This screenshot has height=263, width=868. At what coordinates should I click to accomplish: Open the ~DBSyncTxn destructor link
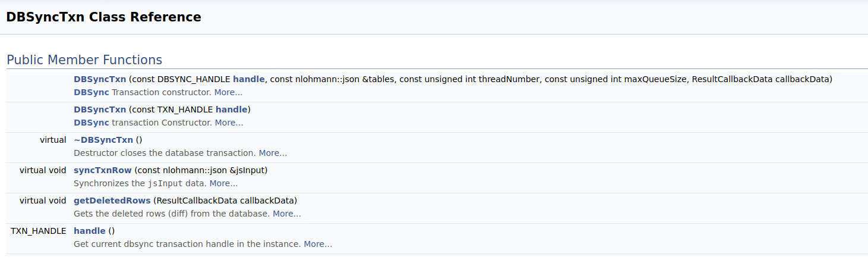(x=103, y=140)
